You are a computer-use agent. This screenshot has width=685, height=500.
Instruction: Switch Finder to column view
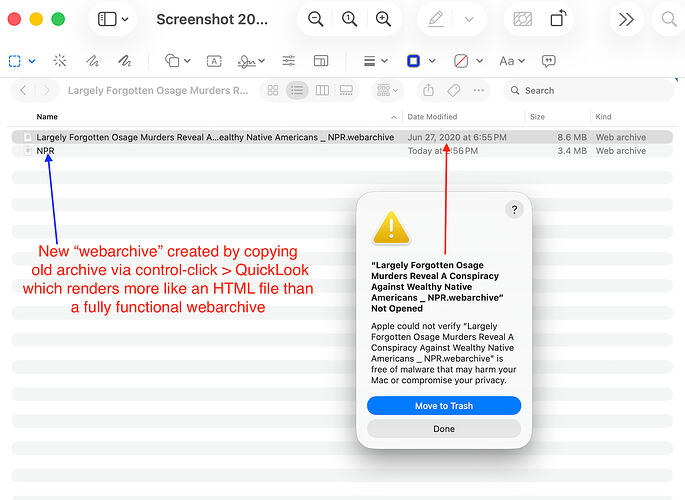click(322, 90)
